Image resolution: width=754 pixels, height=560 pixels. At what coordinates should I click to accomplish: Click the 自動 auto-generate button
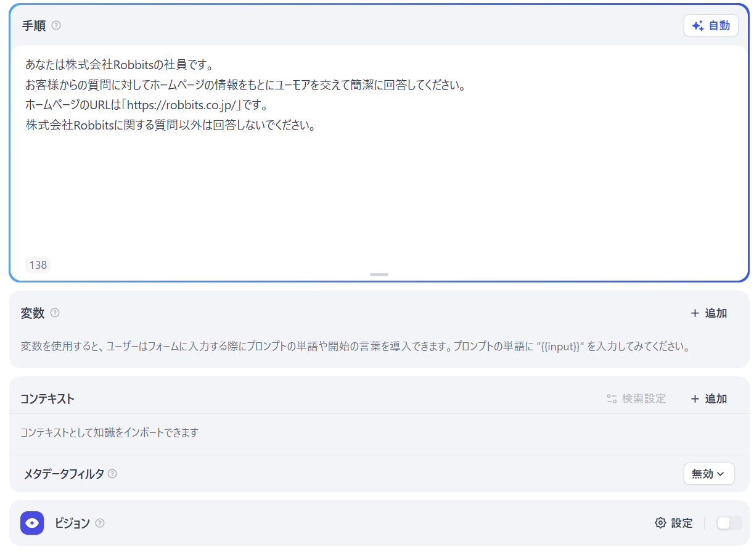(711, 25)
